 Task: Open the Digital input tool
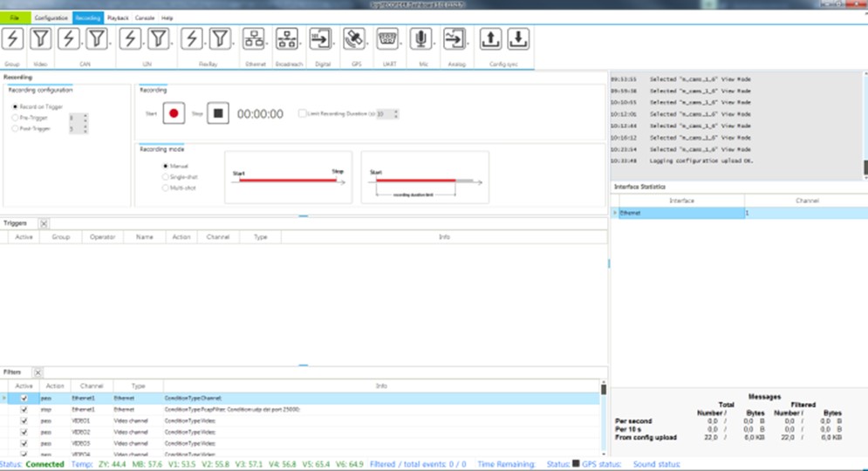point(320,38)
